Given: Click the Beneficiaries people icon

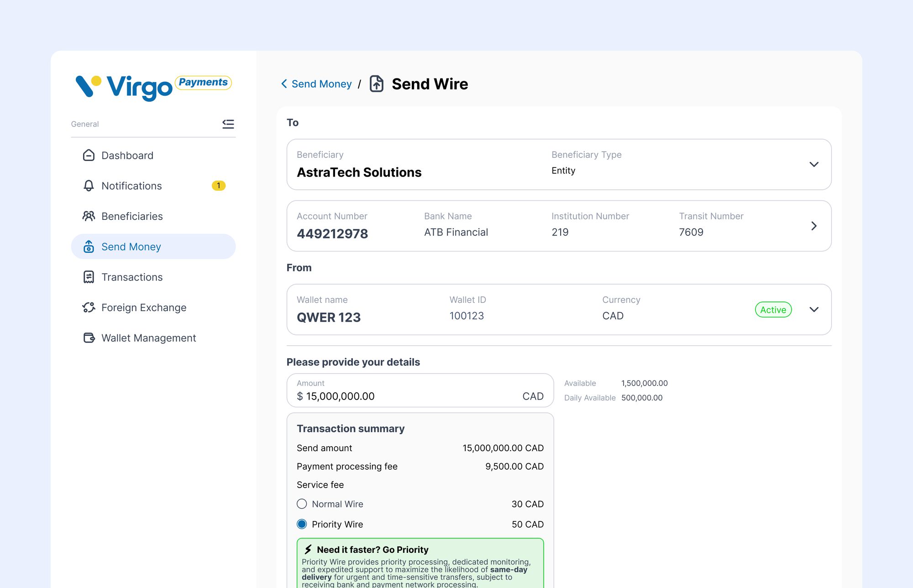Looking at the screenshot, I should coord(89,216).
